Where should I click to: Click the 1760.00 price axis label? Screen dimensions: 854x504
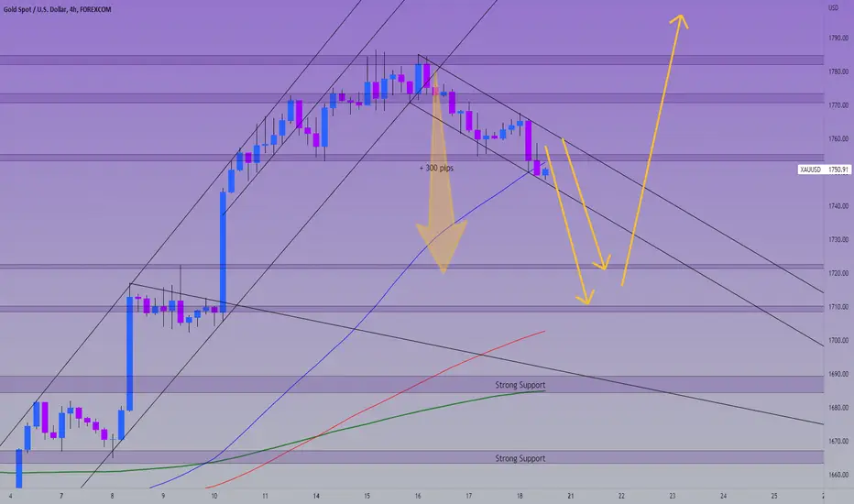(x=838, y=139)
